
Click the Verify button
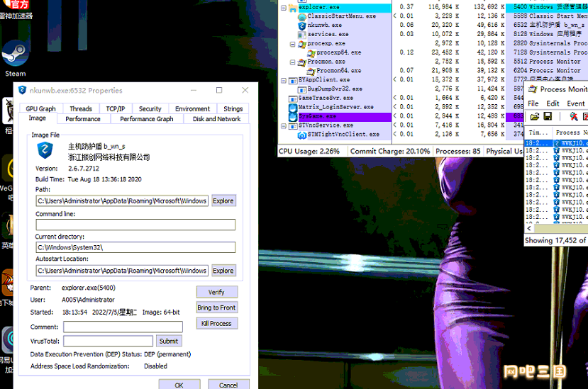click(216, 292)
